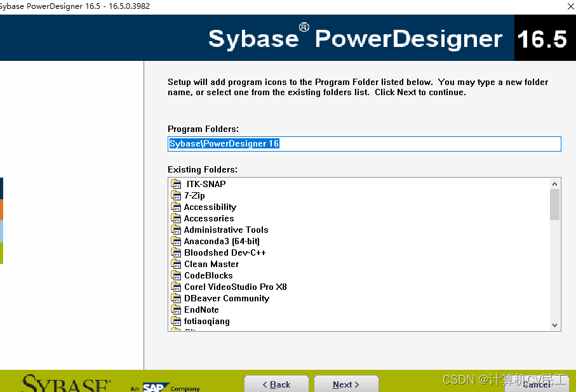Screen dimensions: 576x392
Task: Click the Program Folders text field
Action: (365, 143)
